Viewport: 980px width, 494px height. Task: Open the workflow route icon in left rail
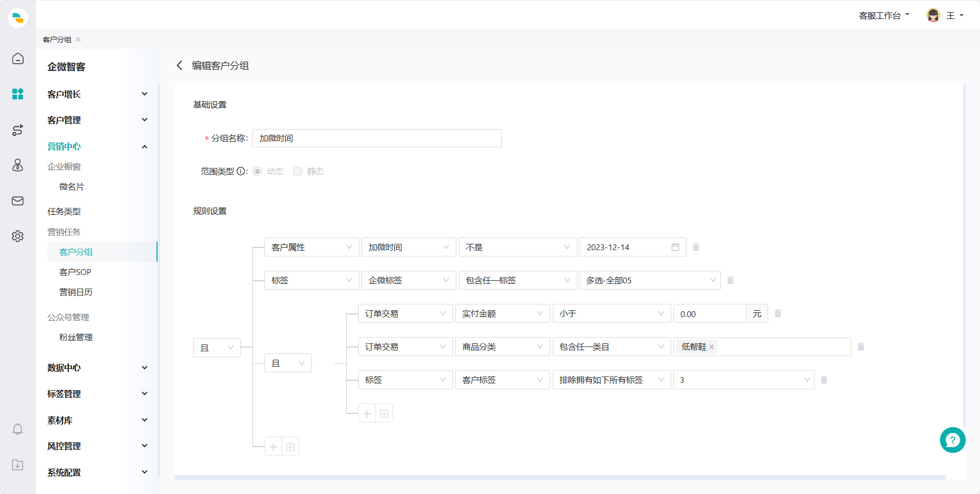(x=18, y=130)
